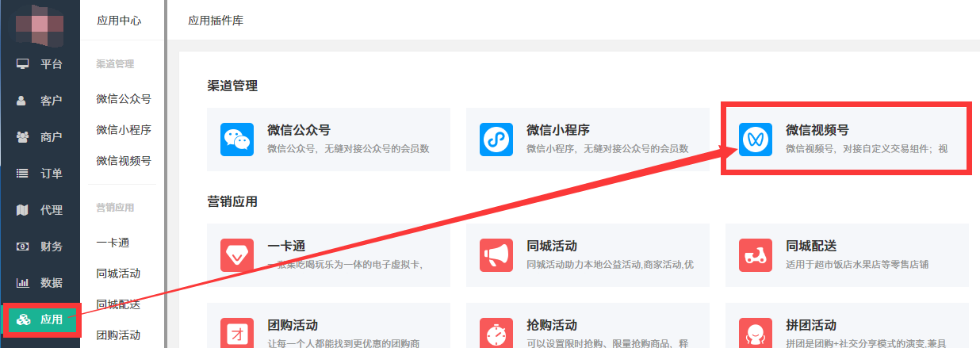
Task: Click the 营销应用 group label in submenu
Action: 115,208
